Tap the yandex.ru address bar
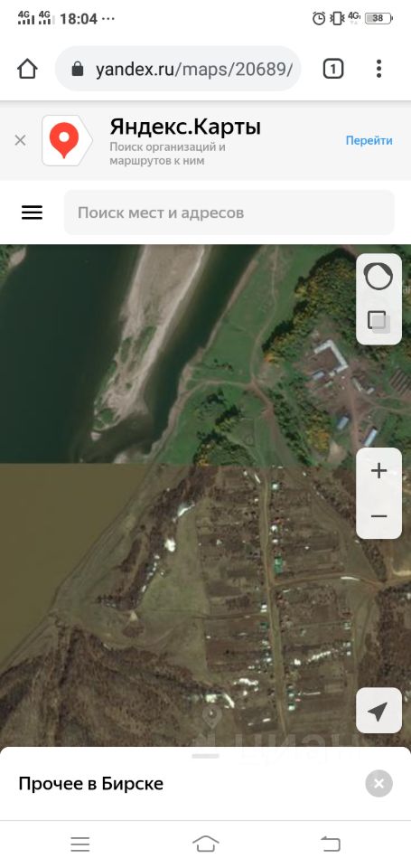Image resolution: width=411 pixels, height=868 pixels. (x=178, y=70)
